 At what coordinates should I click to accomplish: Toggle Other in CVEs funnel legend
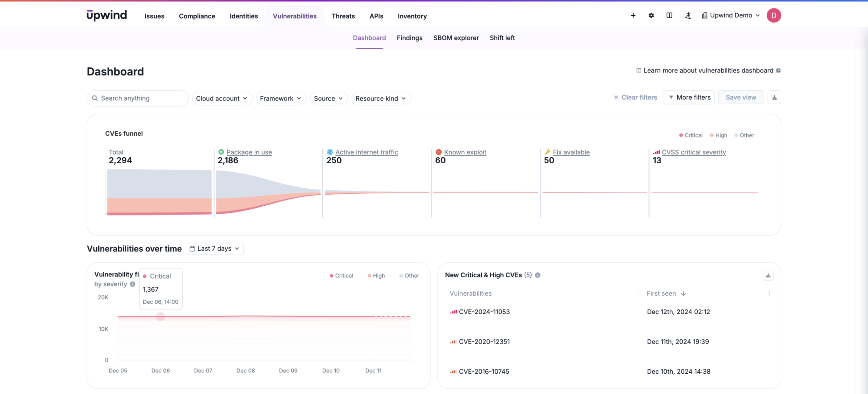tap(744, 135)
